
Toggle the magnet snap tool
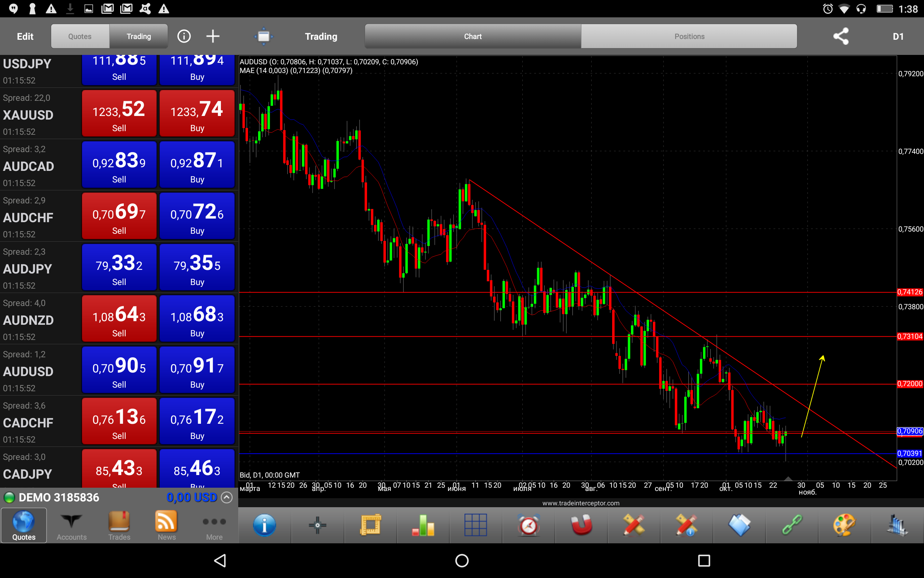pyautogui.click(x=581, y=525)
